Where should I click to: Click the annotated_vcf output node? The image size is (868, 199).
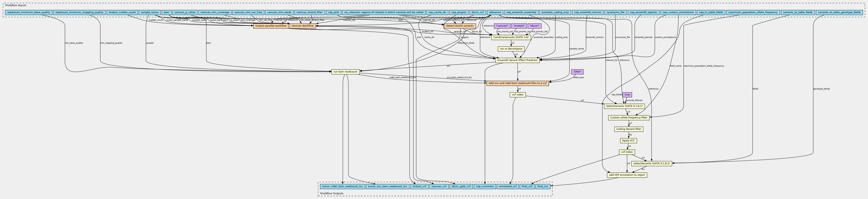coord(508,187)
